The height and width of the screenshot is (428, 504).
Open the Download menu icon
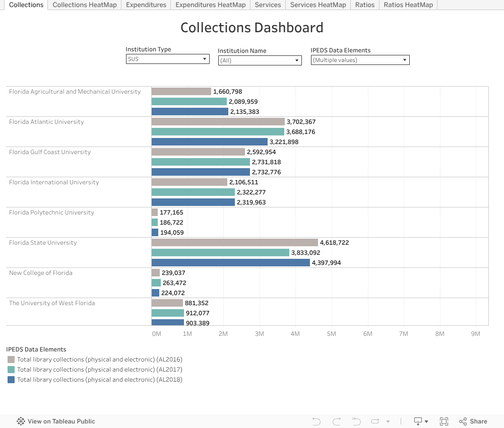tap(421, 421)
